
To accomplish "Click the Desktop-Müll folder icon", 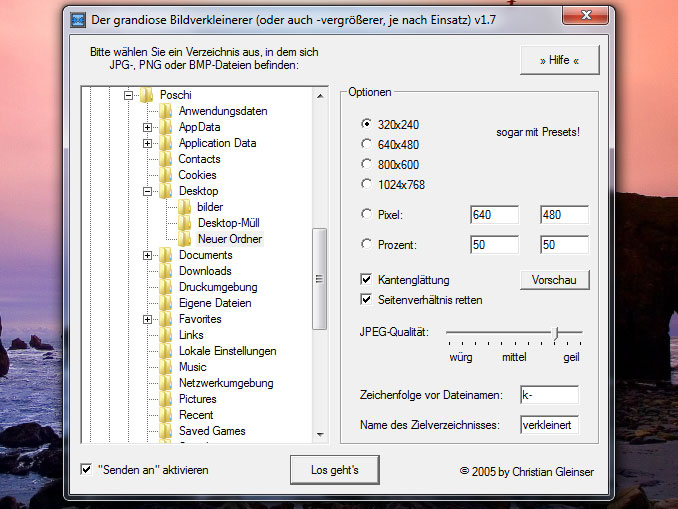I will coord(185,223).
